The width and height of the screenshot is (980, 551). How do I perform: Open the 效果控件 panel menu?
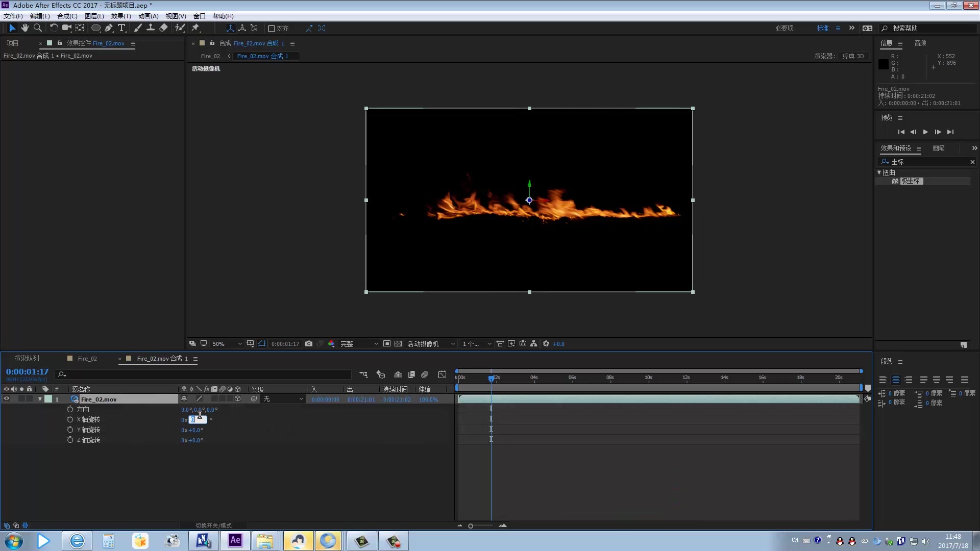pos(133,43)
